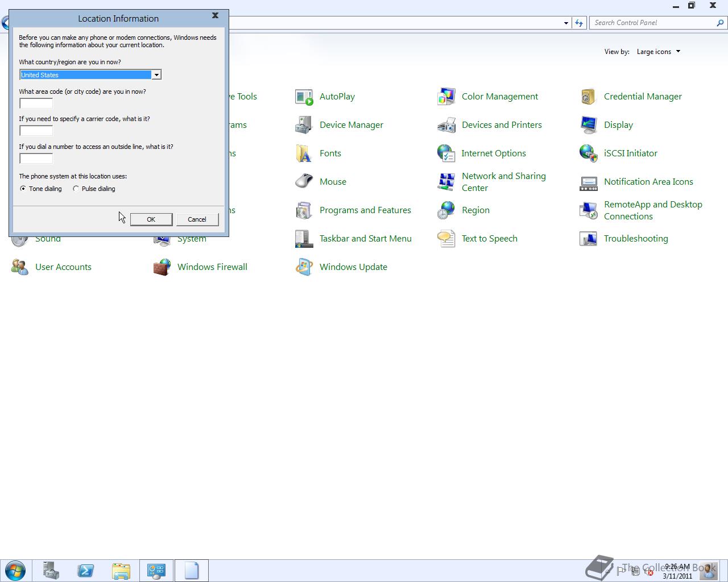Open Windows PowerShell from taskbar
Image resolution: width=728 pixels, height=582 pixels.
[x=86, y=571]
